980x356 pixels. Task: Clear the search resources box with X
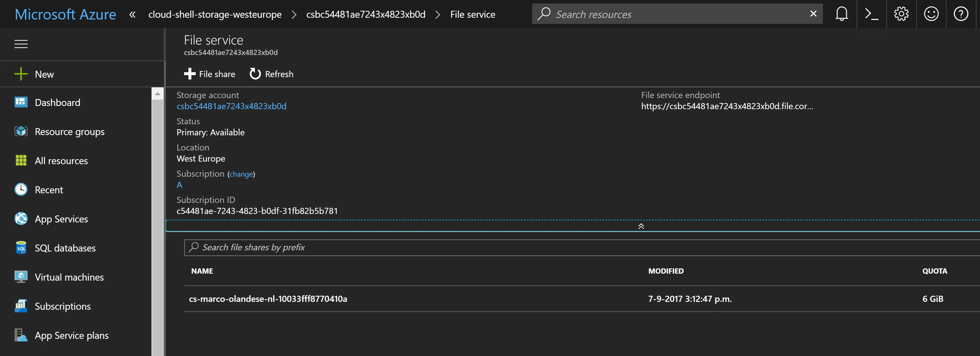[x=813, y=14]
